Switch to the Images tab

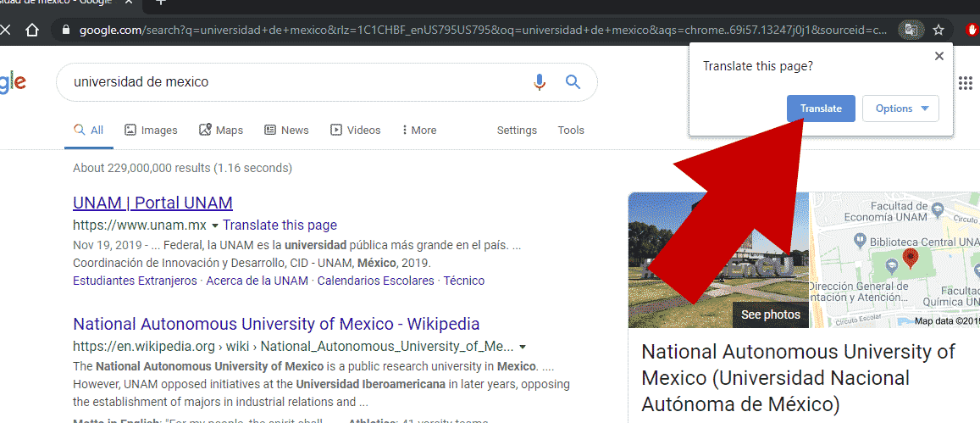pos(151,131)
